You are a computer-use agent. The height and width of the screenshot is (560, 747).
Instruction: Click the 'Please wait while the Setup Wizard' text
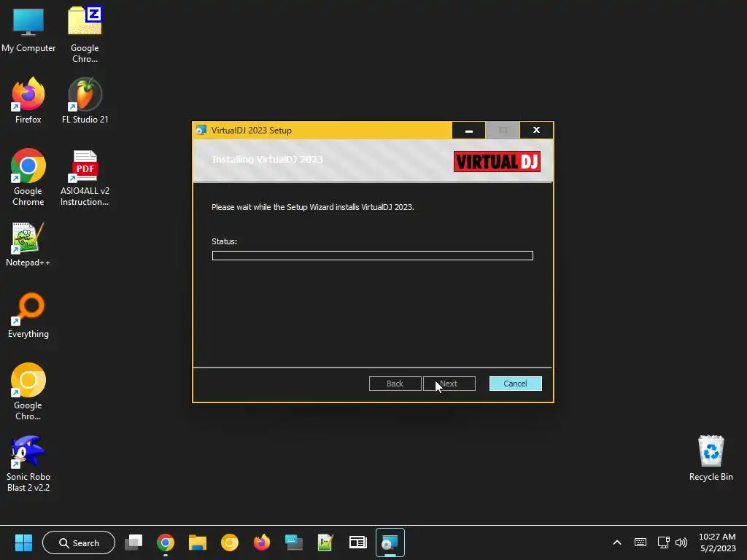coord(312,207)
